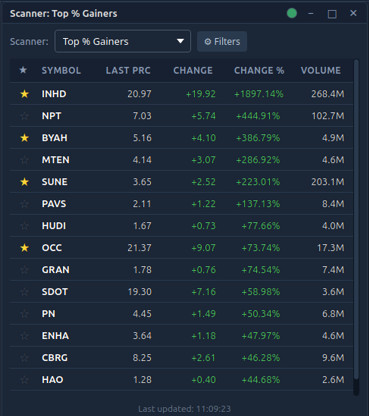Toggle star for CBRG
369x416 pixels.
click(24, 358)
